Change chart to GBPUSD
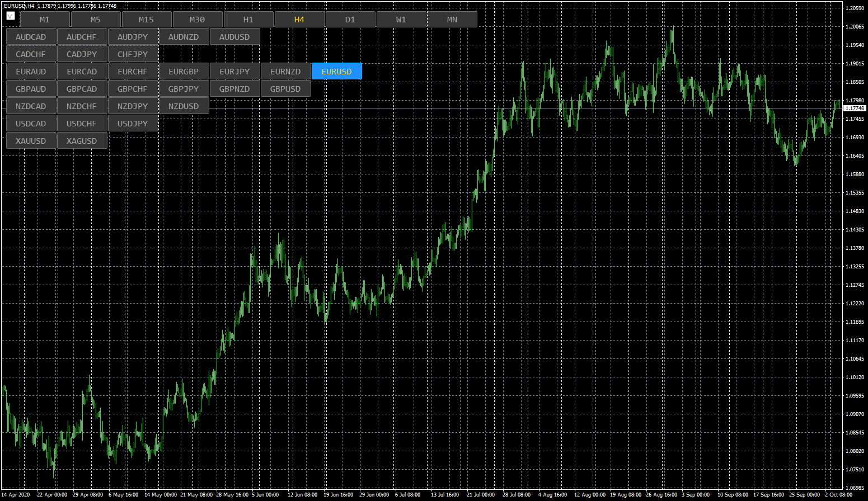The height and width of the screenshot is (501, 868). (285, 89)
